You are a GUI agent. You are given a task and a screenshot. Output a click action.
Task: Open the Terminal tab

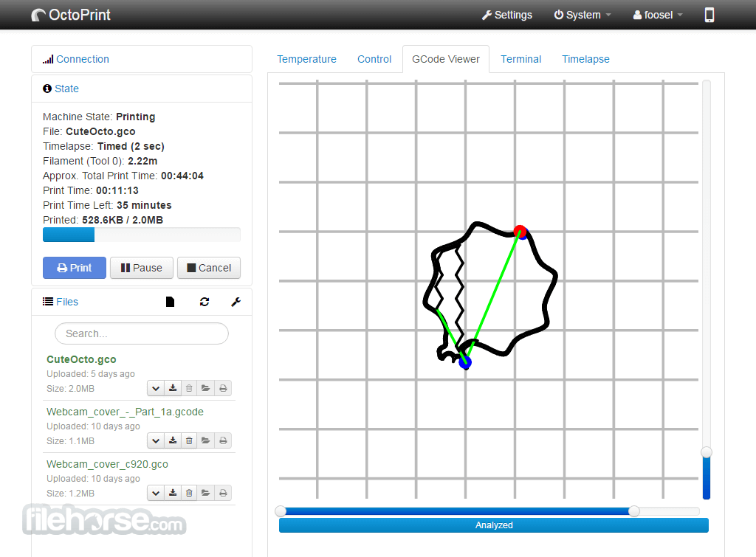[520, 59]
